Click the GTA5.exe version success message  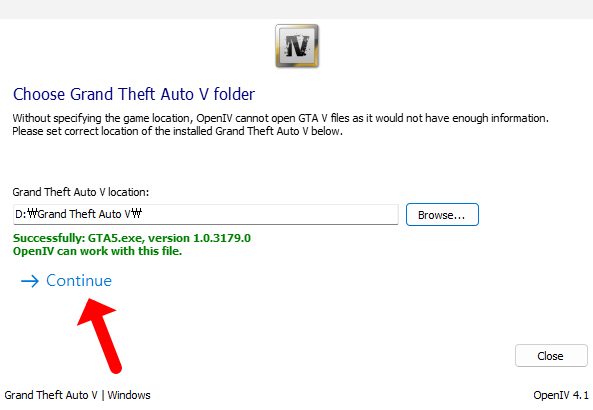(132, 238)
